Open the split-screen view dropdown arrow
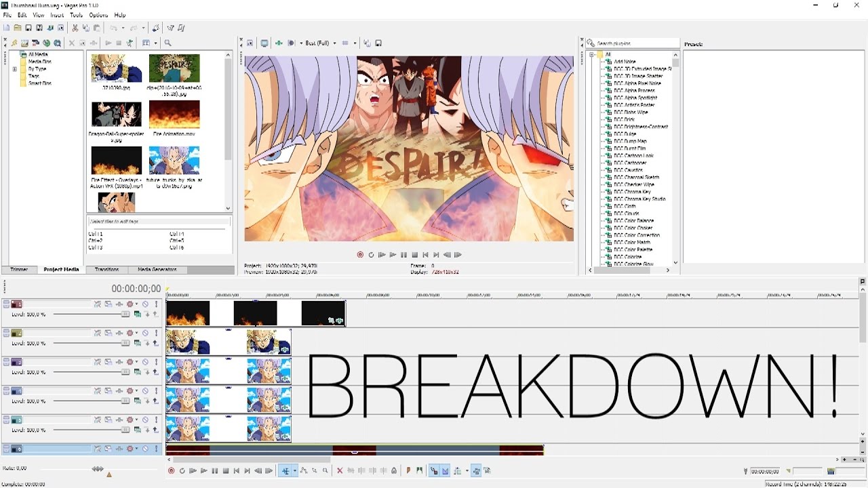The height and width of the screenshot is (488, 868). click(x=300, y=43)
